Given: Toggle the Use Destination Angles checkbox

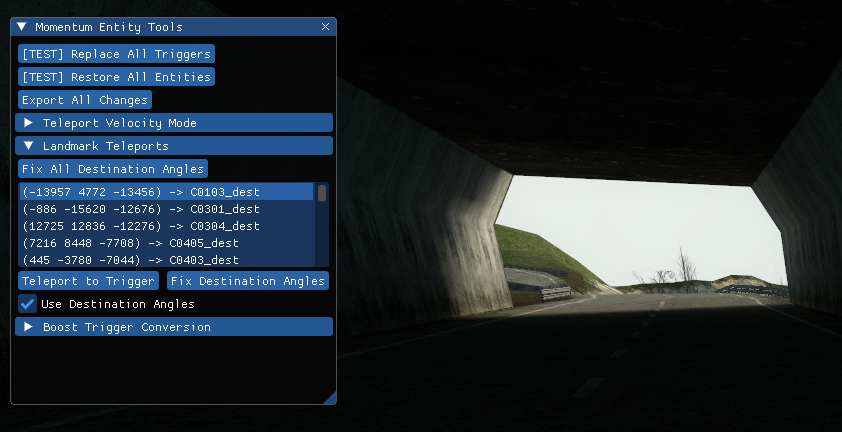Looking at the screenshot, I should [x=27, y=304].
